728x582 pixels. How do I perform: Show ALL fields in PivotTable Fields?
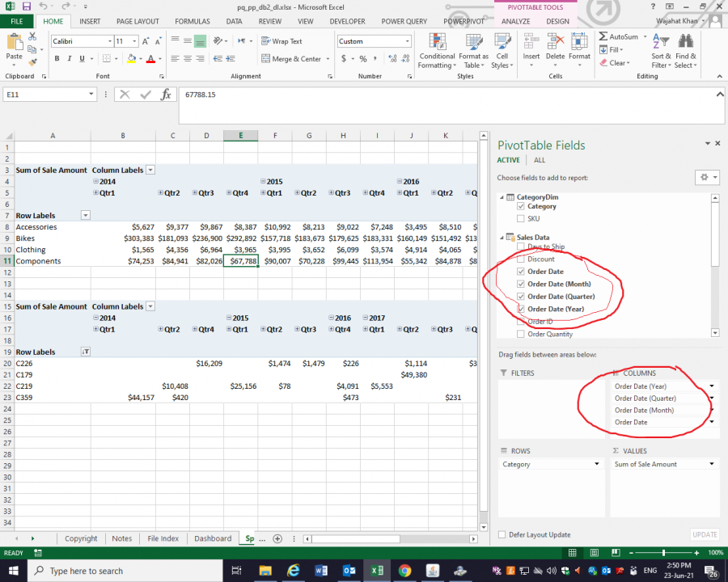pos(539,160)
